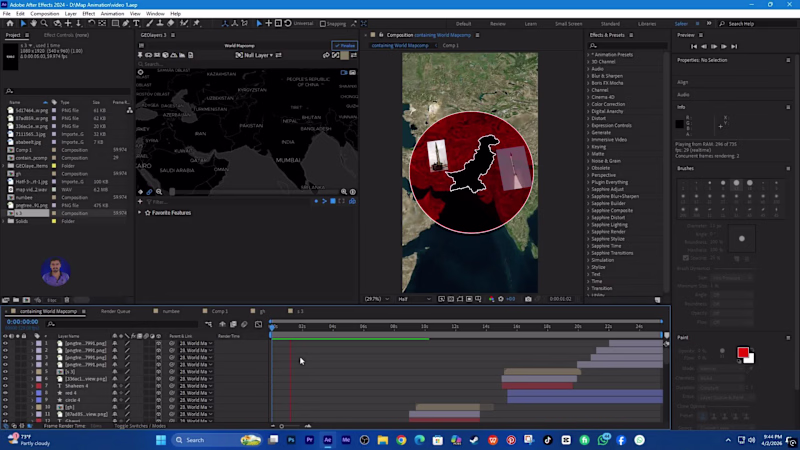Click the Home icon in the toolbar
Viewport: 800px width, 450px height.
[8, 23]
